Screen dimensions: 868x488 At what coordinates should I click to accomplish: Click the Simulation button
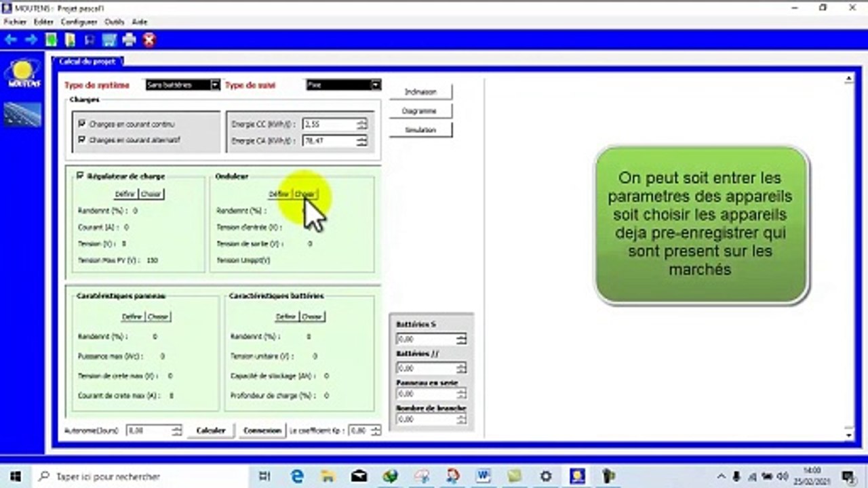click(420, 129)
